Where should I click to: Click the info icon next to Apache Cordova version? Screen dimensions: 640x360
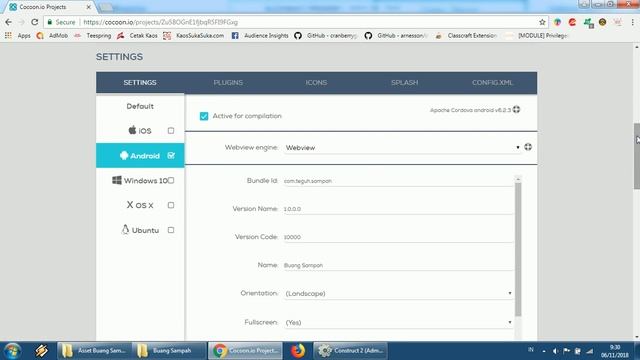(516, 109)
